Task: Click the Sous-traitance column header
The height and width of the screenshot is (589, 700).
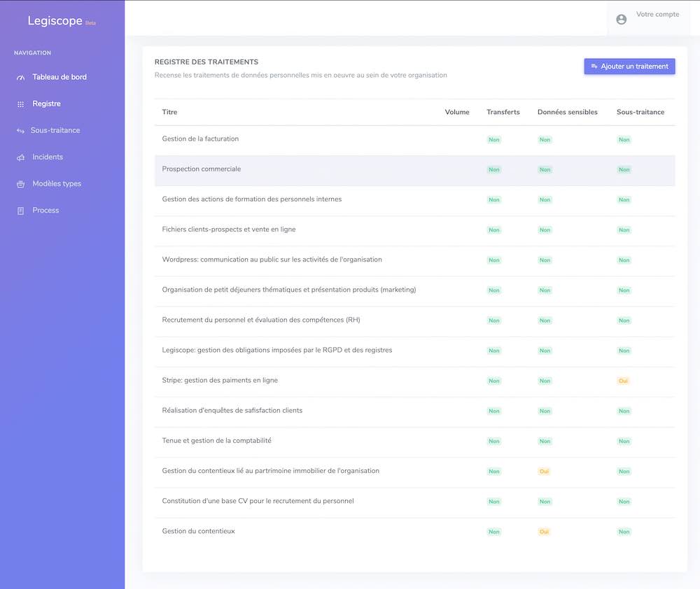Action: point(640,112)
